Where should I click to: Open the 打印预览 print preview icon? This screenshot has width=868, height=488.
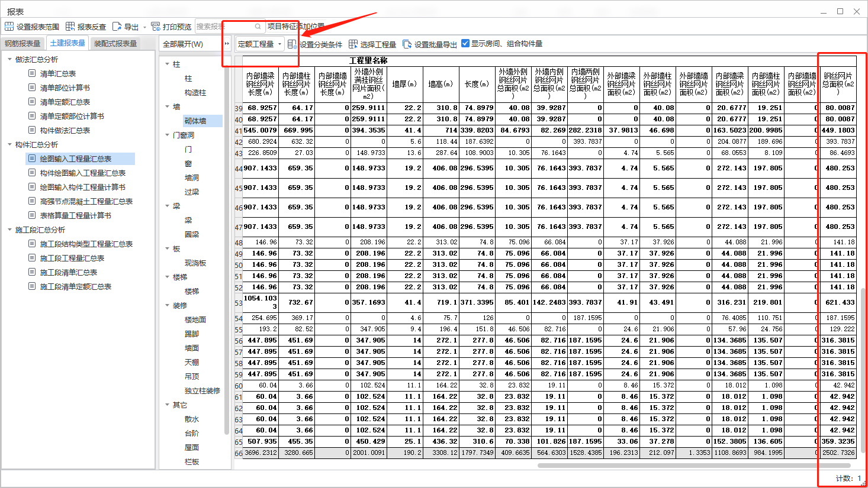click(x=156, y=27)
